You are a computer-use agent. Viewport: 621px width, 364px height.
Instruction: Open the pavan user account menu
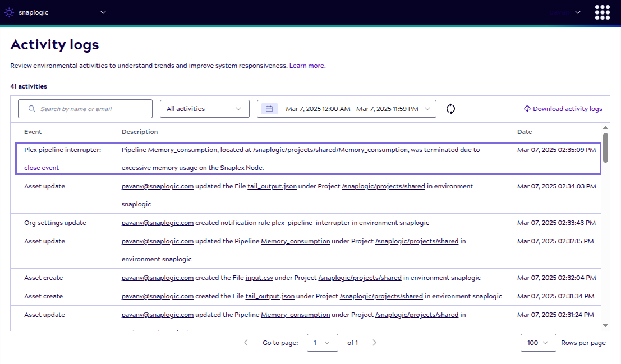pos(564,12)
